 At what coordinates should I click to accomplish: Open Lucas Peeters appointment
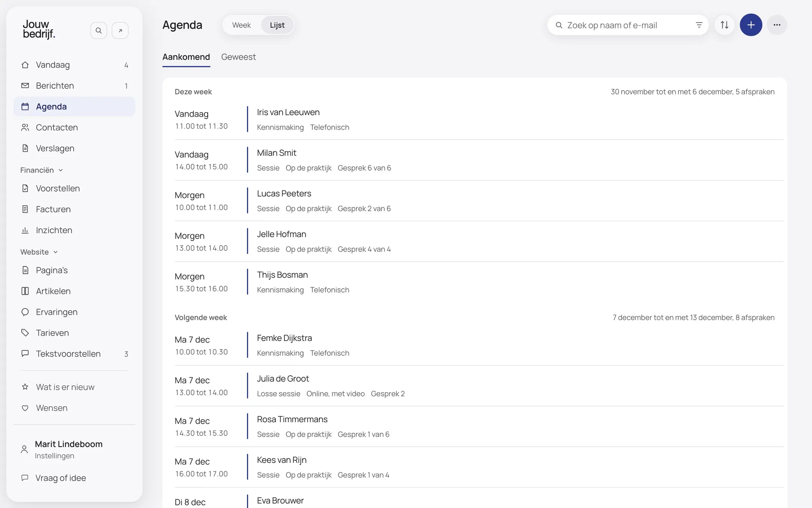(479, 201)
